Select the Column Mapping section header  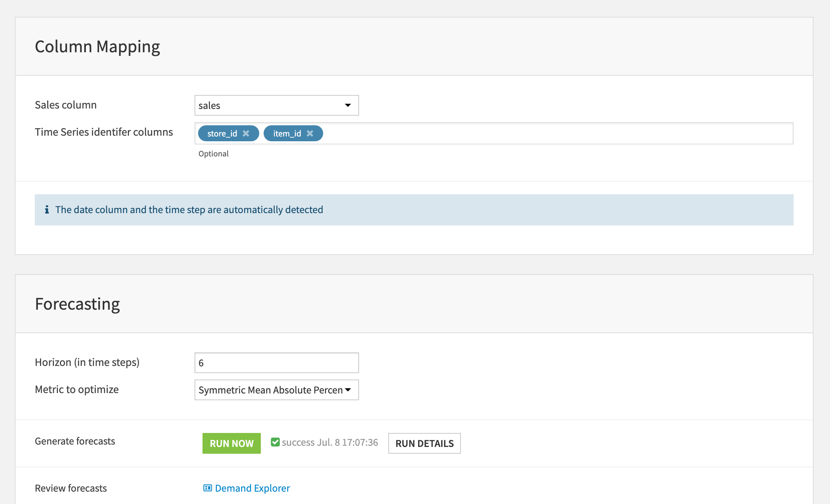coord(97,46)
